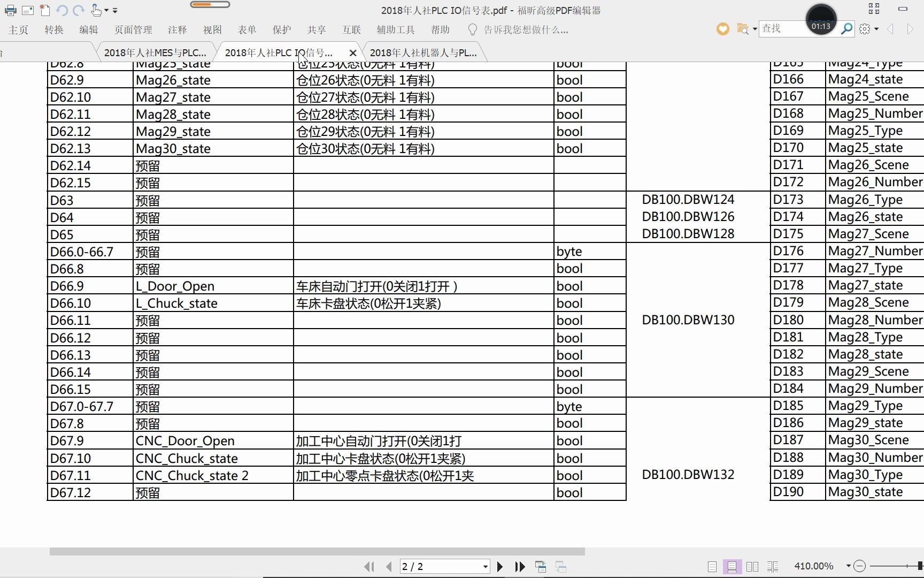Expand the folder search dropdown arrow
This screenshot has width=924, height=578.
[754, 29]
